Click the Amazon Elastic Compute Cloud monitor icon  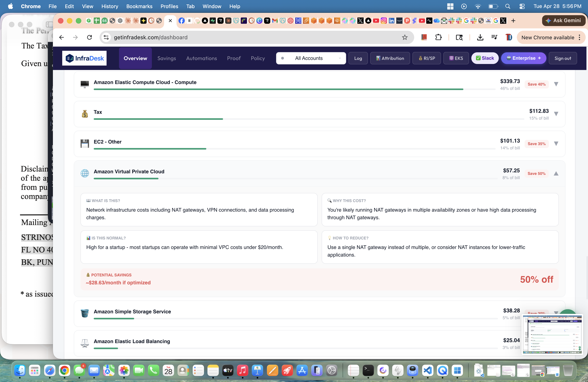[x=85, y=84]
